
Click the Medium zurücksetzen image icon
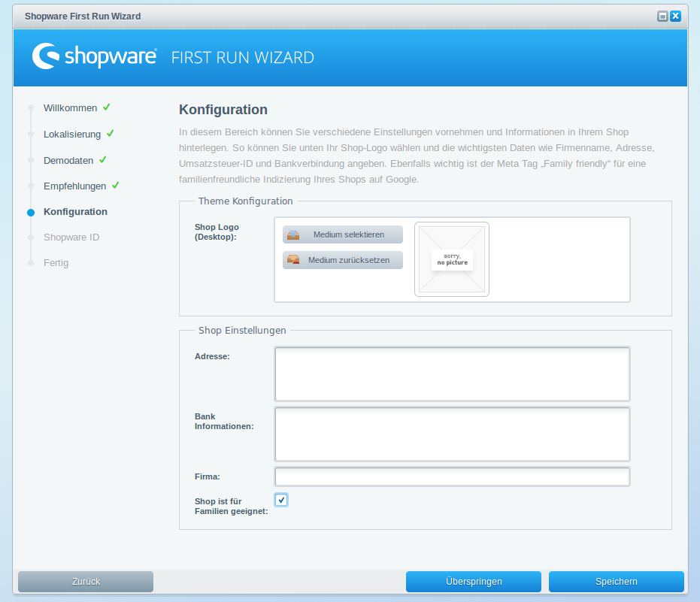(x=293, y=260)
